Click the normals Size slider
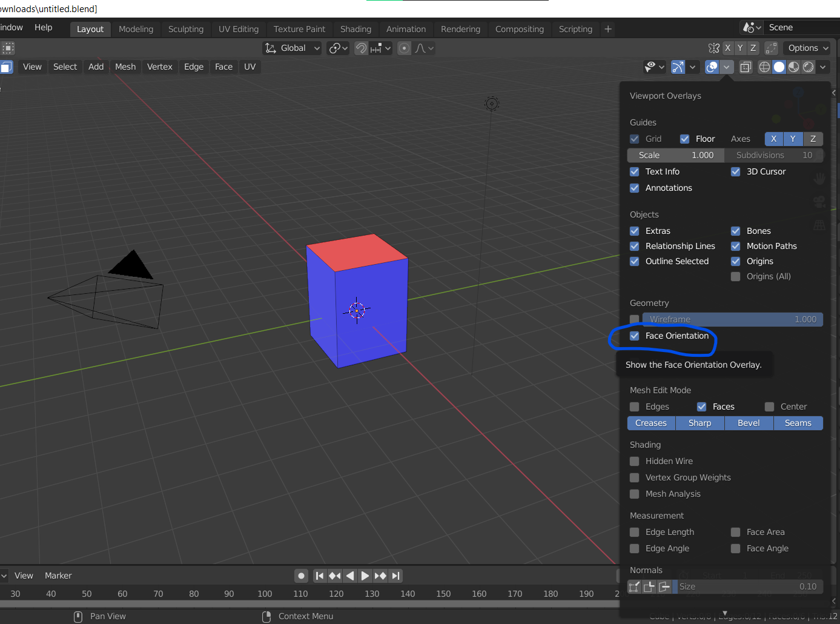840x624 pixels. click(749, 586)
